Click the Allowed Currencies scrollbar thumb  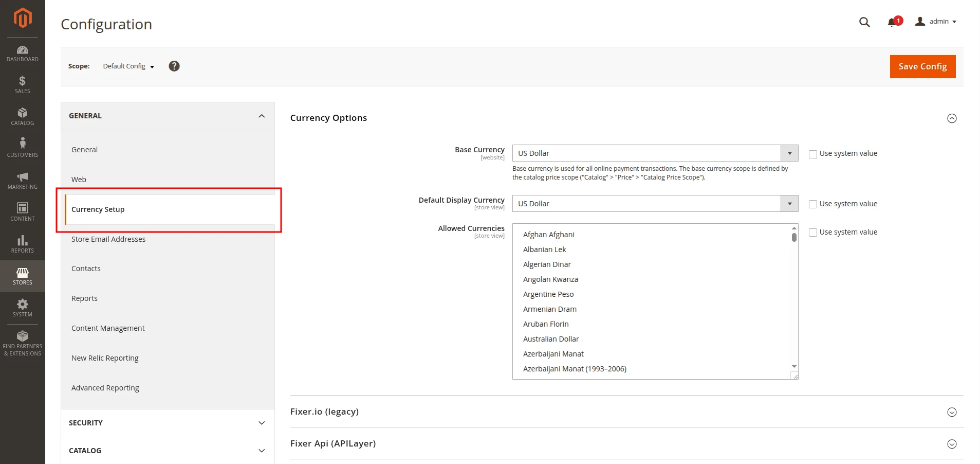click(794, 237)
